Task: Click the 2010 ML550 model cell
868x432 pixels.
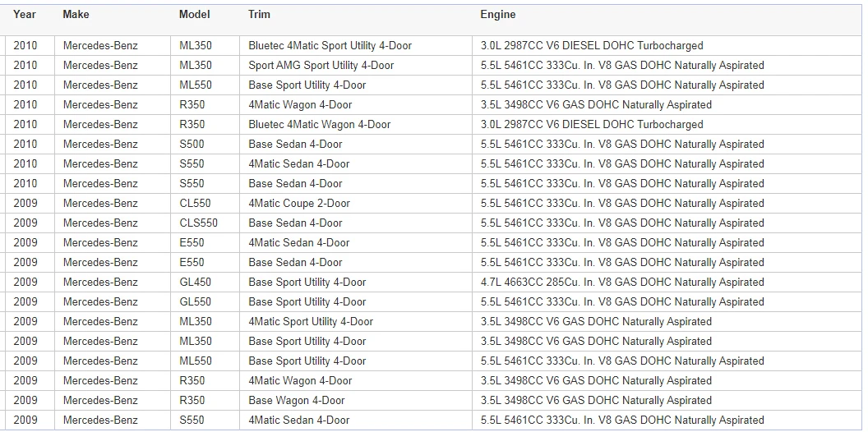Action: 205,85
